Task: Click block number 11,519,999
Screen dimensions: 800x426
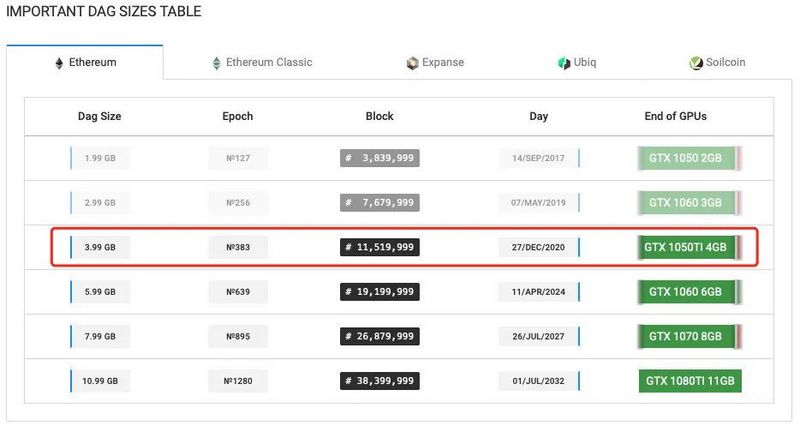Action: coord(379,247)
